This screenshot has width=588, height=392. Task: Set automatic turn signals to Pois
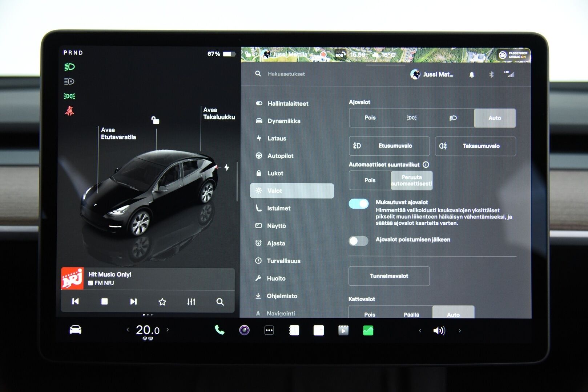coord(370,180)
